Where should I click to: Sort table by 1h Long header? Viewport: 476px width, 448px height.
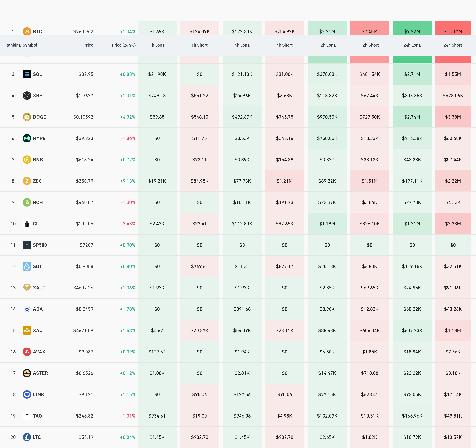click(157, 45)
